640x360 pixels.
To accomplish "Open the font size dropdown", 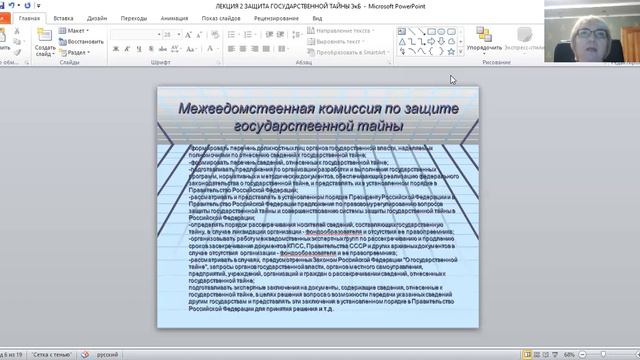I will pos(179,35).
